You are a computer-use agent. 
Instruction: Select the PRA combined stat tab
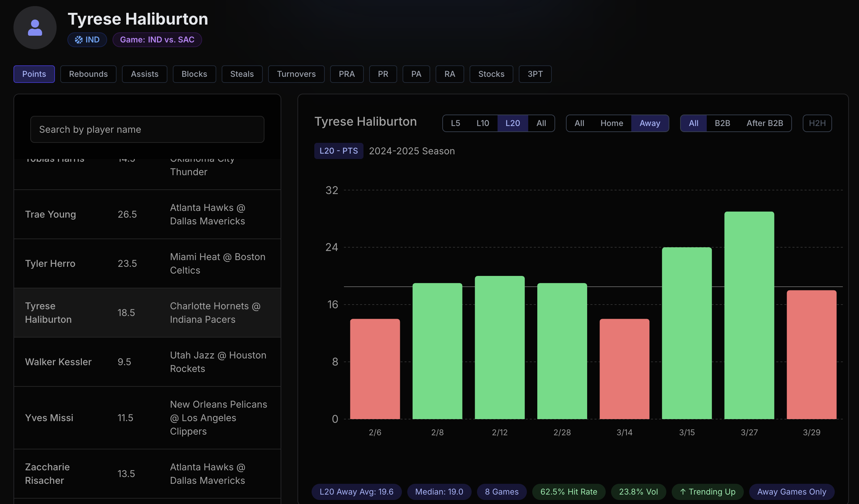point(347,74)
